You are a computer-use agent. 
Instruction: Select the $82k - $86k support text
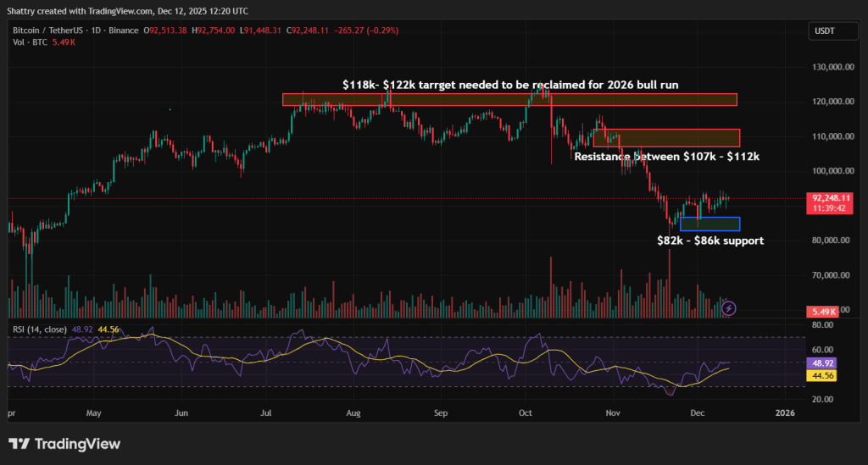(710, 241)
